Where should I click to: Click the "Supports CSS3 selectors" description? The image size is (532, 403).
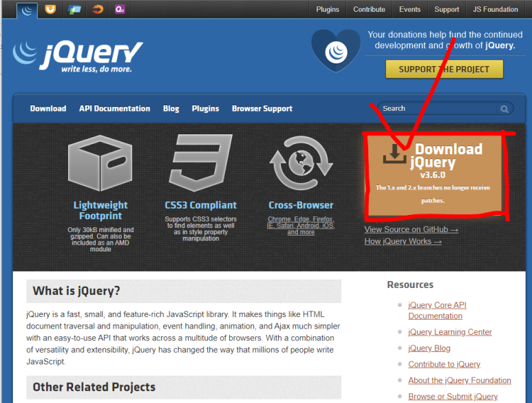(x=201, y=229)
